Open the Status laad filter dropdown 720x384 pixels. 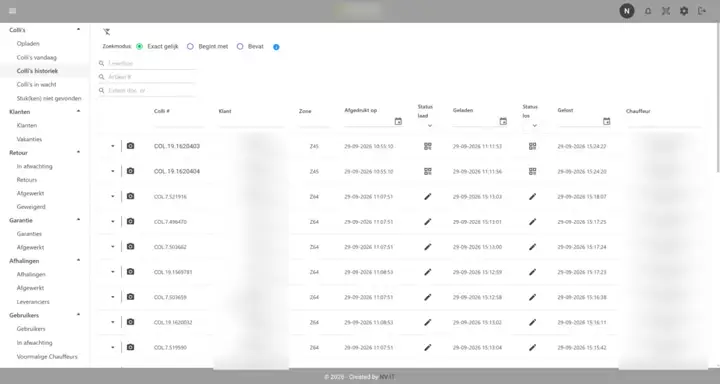pos(430,125)
